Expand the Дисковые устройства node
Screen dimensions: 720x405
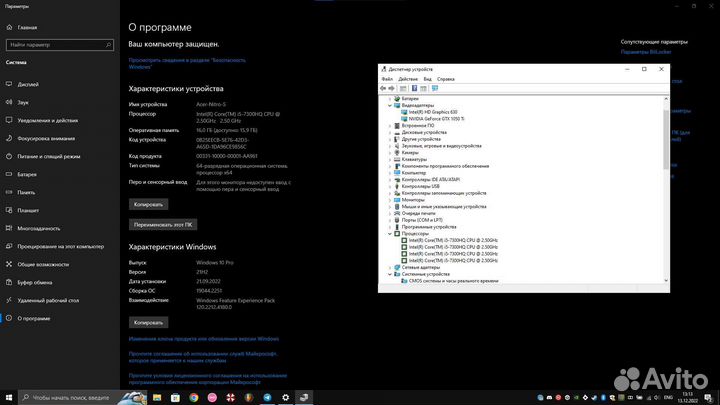coord(390,132)
